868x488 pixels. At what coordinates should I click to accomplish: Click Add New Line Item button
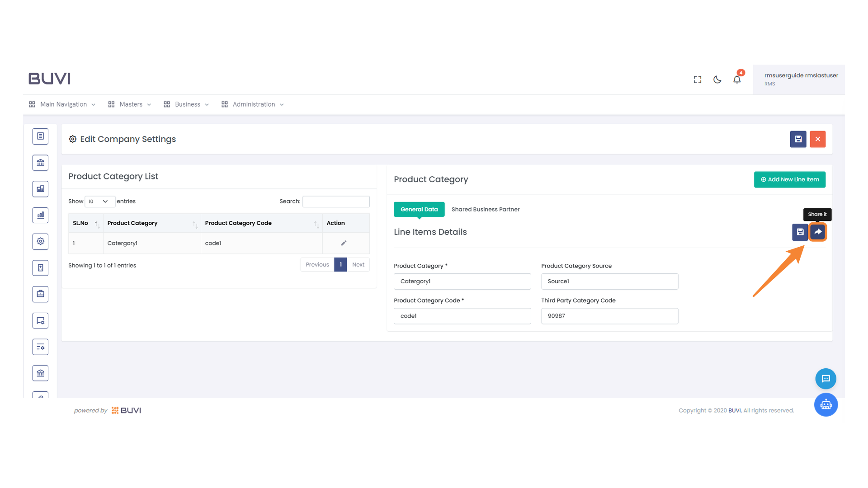pos(789,179)
